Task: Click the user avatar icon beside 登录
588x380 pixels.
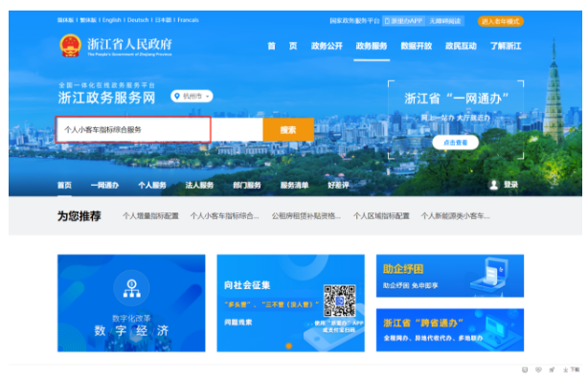Action: [494, 185]
